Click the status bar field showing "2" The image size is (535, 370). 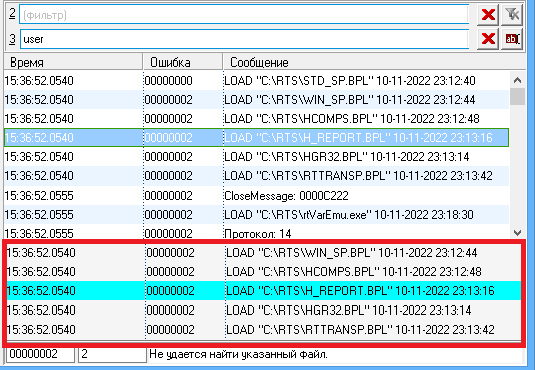click(112, 354)
